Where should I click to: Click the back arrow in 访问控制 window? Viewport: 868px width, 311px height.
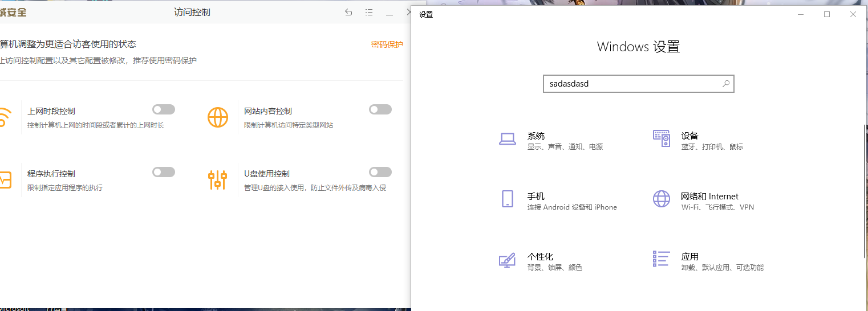(x=348, y=13)
